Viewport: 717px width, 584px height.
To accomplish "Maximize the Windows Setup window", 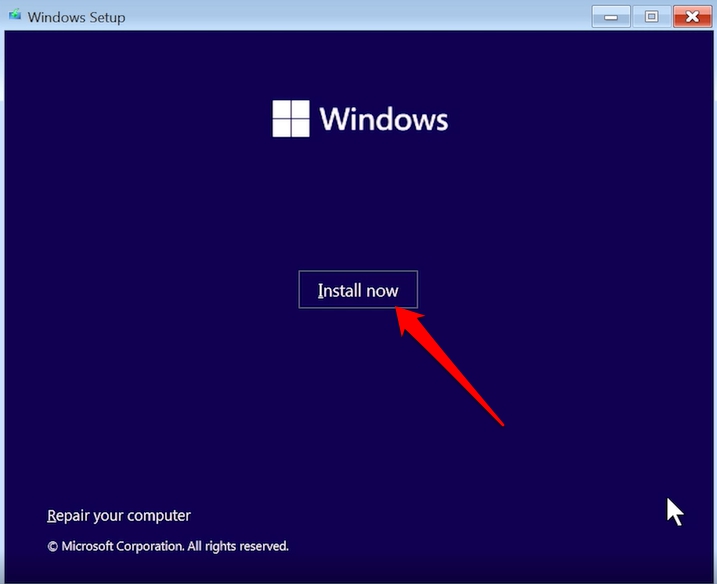I will (652, 17).
